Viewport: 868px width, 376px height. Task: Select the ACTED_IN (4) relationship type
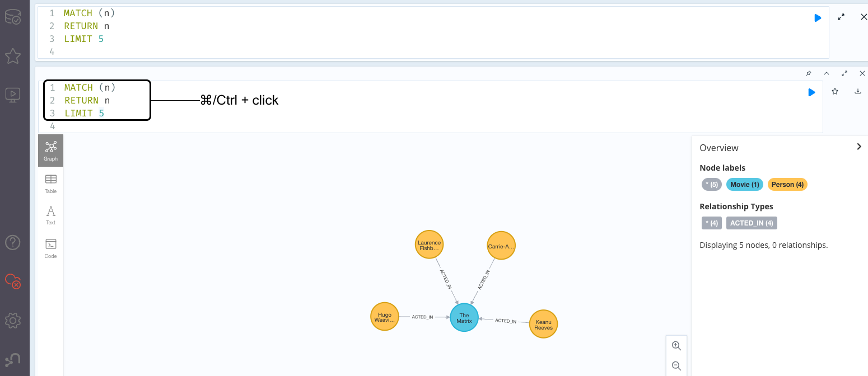(x=752, y=223)
